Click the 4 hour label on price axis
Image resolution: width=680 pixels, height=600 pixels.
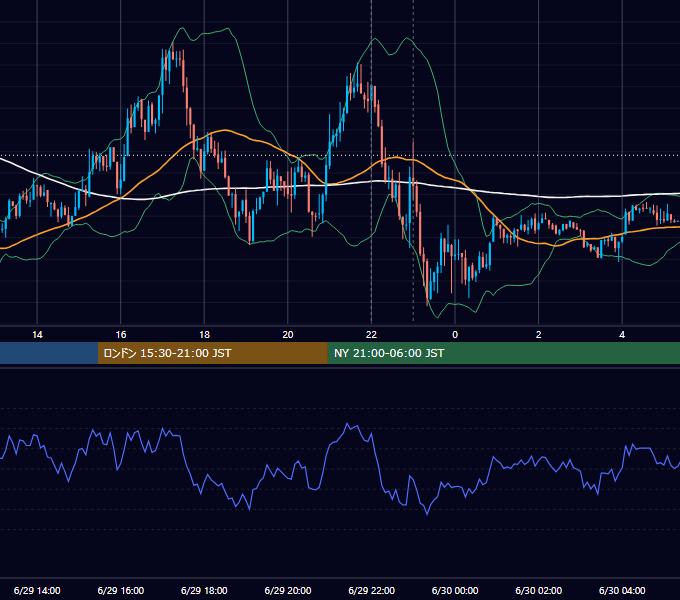[x=622, y=335]
